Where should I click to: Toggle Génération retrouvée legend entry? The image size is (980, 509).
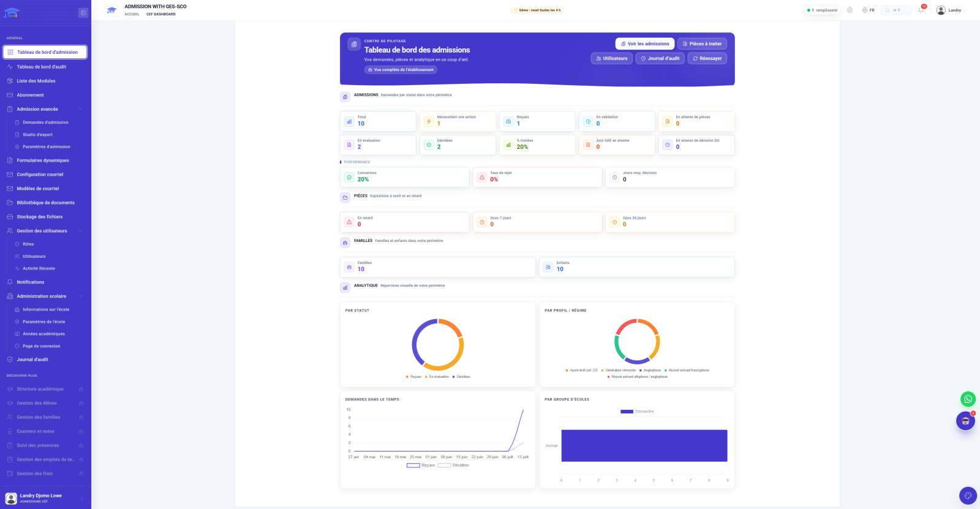click(x=619, y=371)
